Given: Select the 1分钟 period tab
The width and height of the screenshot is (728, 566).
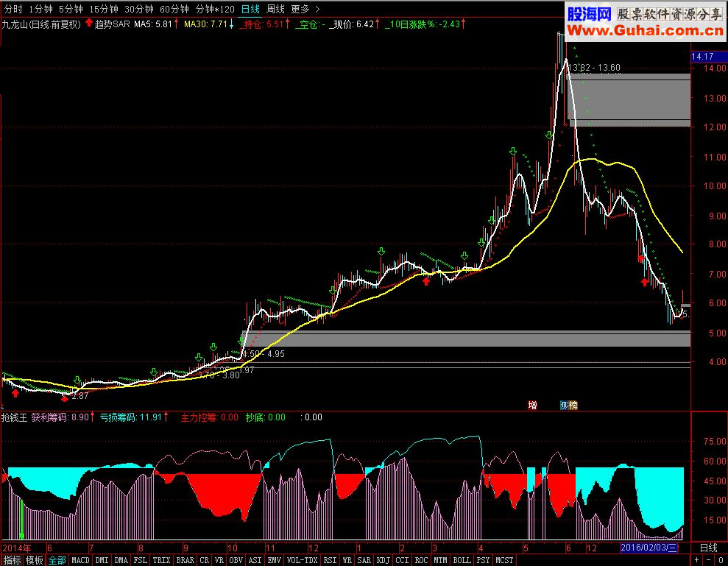Looking at the screenshot, I should coord(41,9).
